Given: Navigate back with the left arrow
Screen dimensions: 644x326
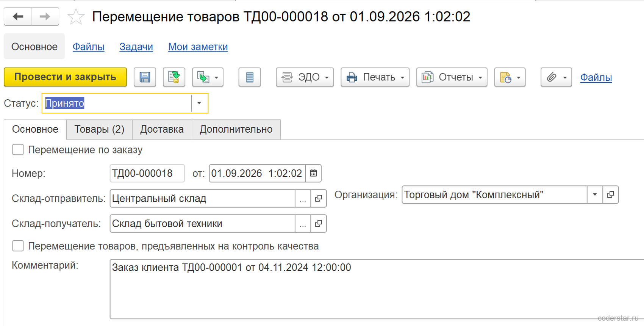Looking at the screenshot, I should (18, 17).
